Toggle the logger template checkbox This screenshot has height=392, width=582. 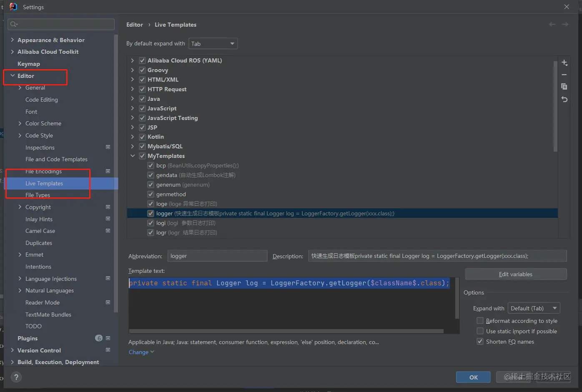pyautogui.click(x=151, y=213)
